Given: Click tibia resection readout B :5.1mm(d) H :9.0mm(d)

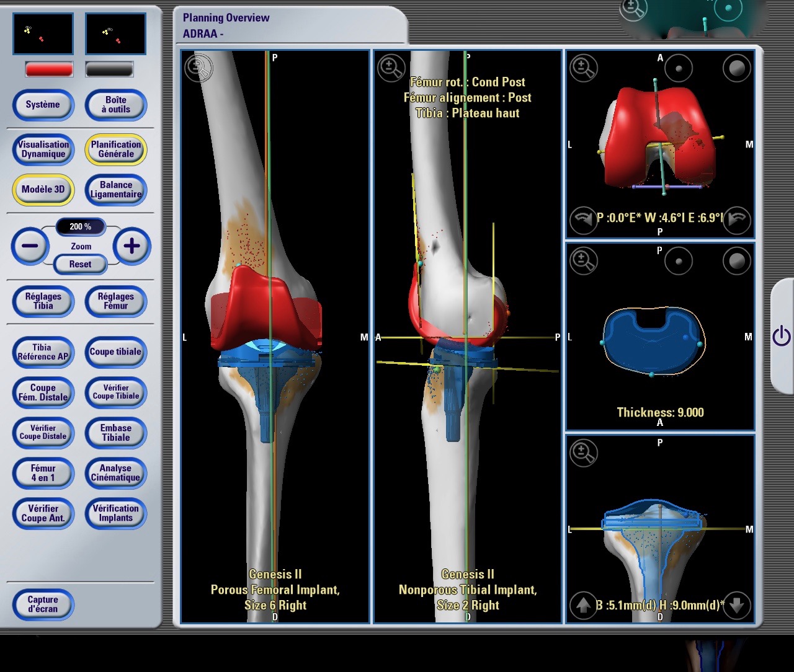Looking at the screenshot, I should coord(660,605).
